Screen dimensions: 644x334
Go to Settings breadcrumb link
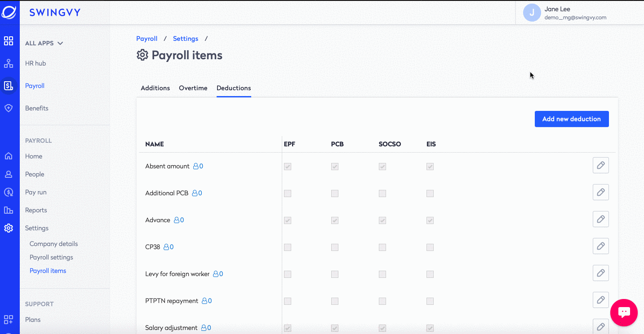coord(186,39)
